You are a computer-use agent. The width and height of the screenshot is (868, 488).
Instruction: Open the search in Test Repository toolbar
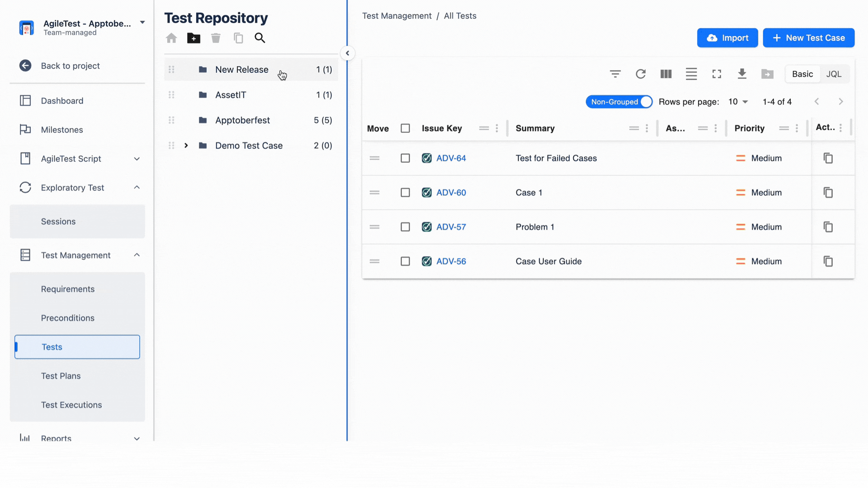pyautogui.click(x=260, y=38)
